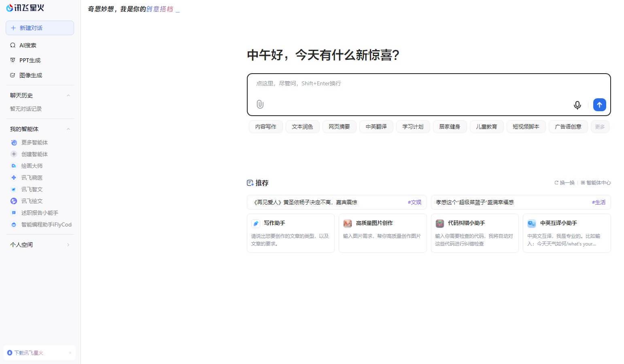Image resolution: width=624 pixels, height=364 pixels.
Task: Click the microphone voice input icon
Action: [x=577, y=105]
